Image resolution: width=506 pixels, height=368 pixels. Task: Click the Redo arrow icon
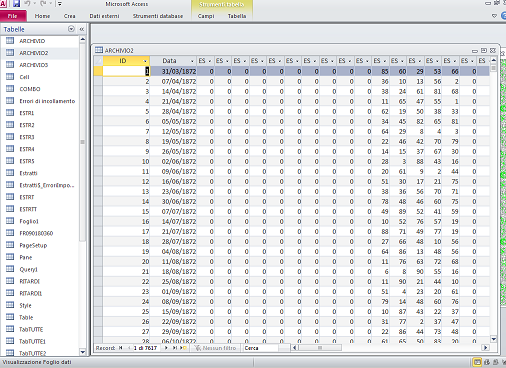click(x=43, y=4)
